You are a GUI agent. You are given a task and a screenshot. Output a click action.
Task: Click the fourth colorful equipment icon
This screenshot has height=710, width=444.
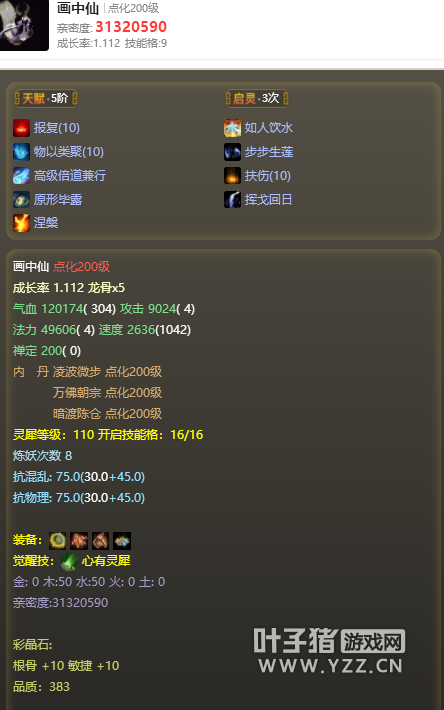(122, 541)
